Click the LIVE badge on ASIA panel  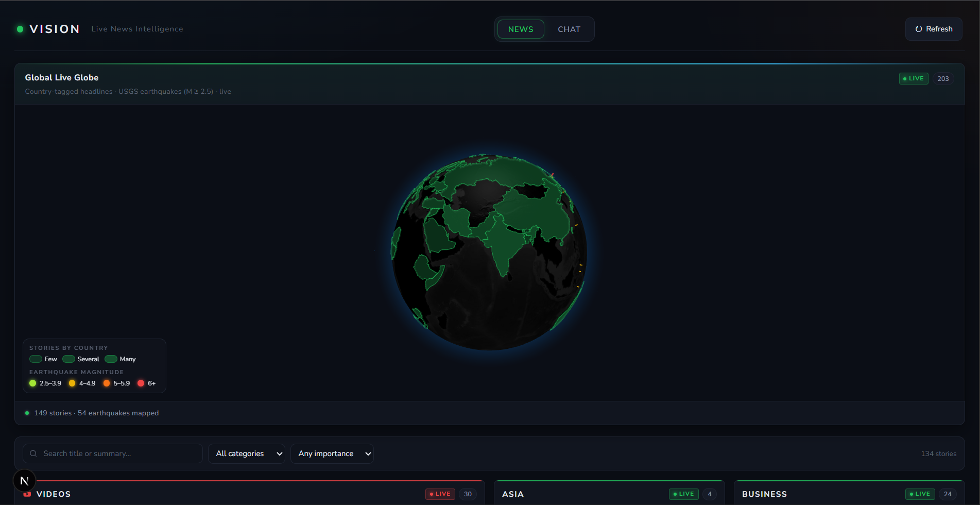pyautogui.click(x=684, y=494)
